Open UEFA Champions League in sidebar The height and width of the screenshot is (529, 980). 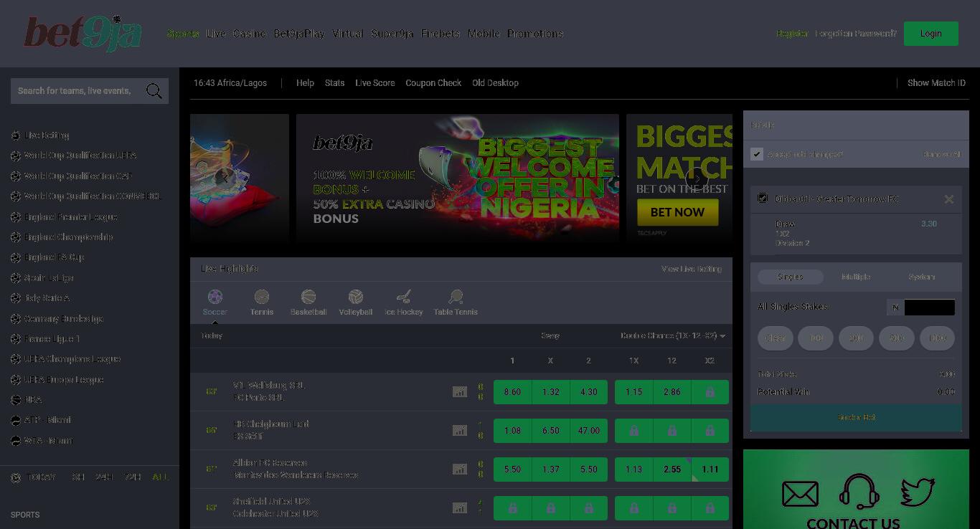tap(72, 359)
